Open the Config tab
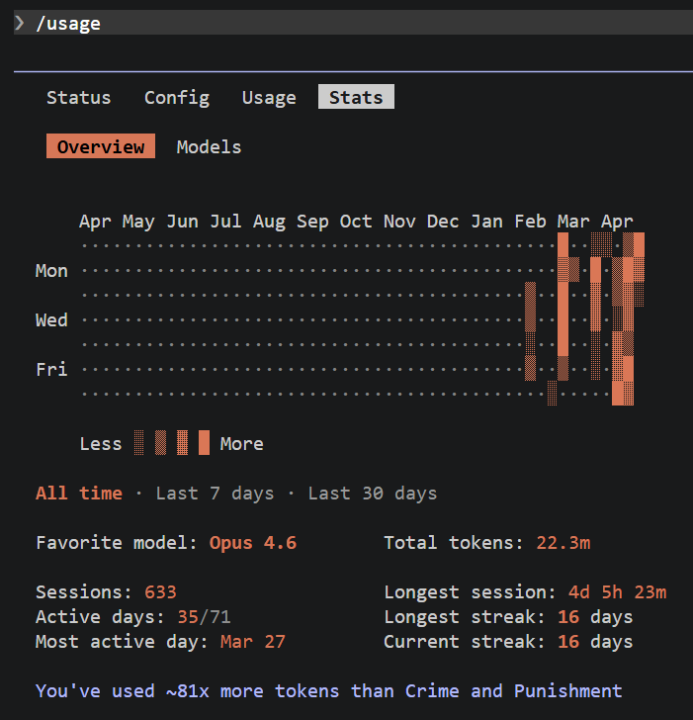The width and height of the screenshot is (693, 720). [x=177, y=98]
